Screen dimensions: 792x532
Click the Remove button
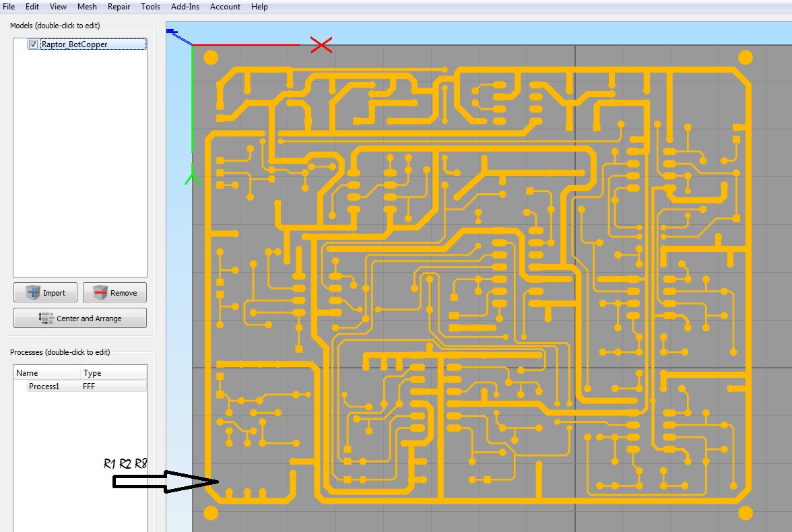click(x=114, y=292)
